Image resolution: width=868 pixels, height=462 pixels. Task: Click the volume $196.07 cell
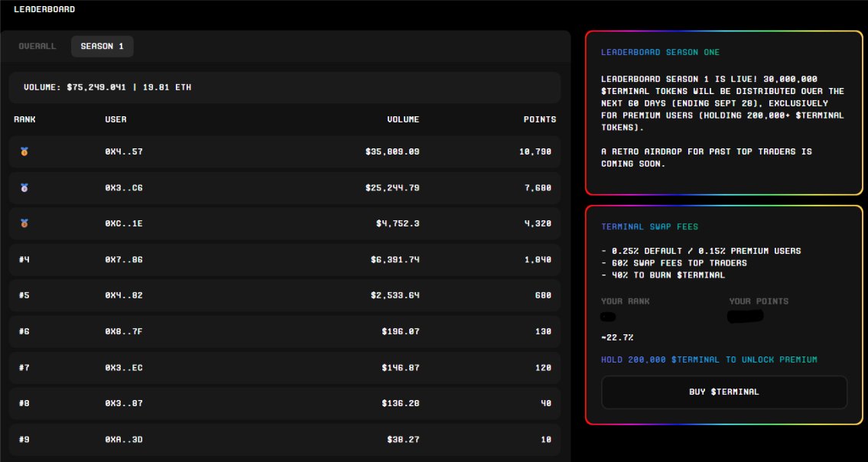coord(400,331)
